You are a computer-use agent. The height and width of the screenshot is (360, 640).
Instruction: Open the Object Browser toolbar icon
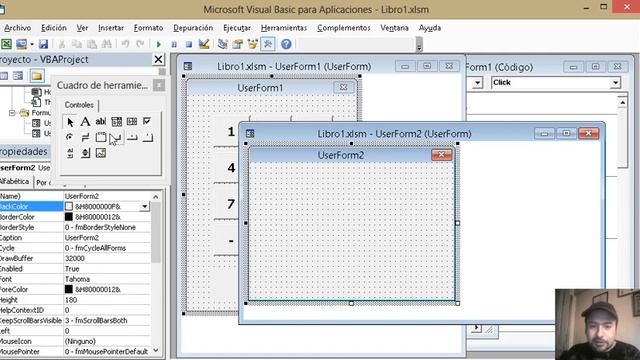253,44
